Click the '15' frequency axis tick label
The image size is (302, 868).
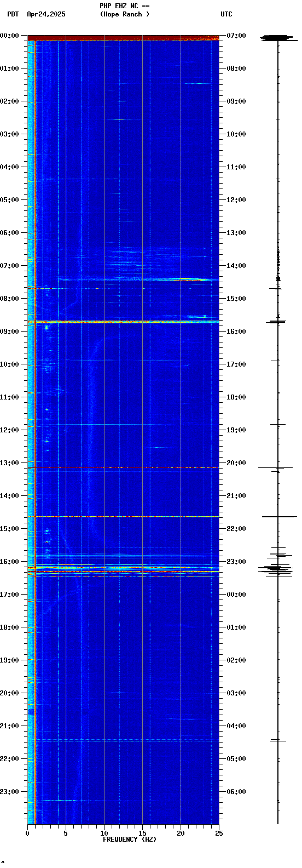tap(142, 833)
